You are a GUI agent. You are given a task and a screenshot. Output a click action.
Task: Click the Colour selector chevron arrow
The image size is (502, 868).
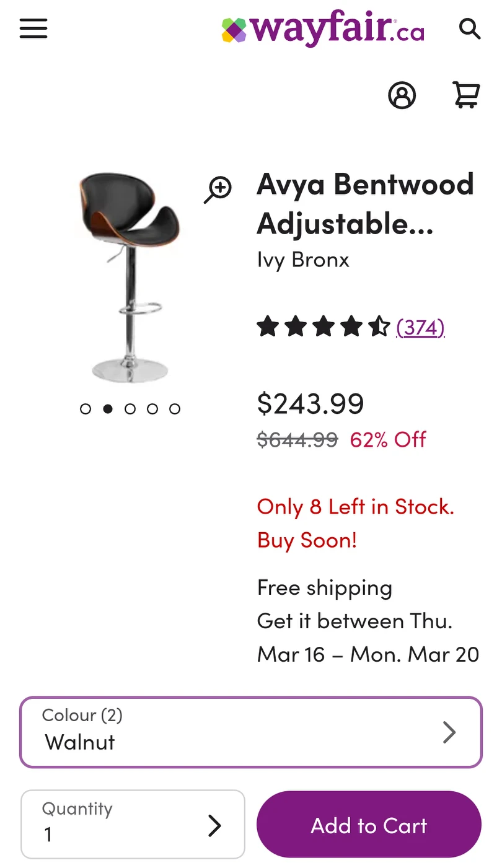click(x=449, y=732)
